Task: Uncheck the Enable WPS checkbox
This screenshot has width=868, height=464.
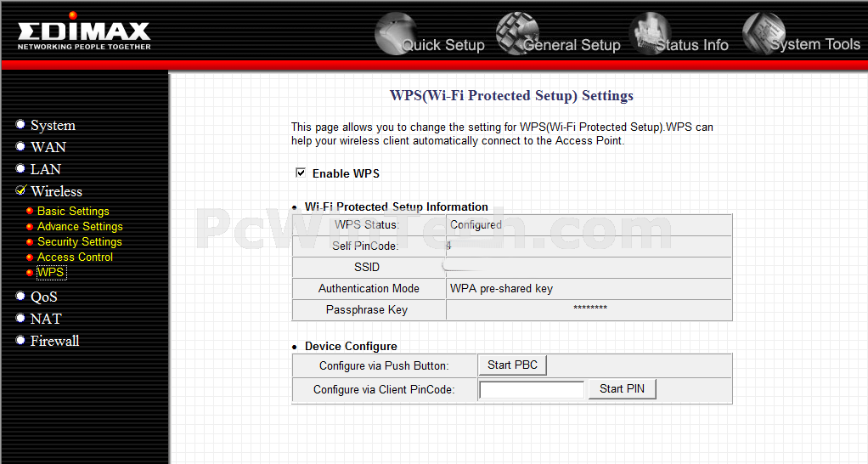Action: point(301,173)
